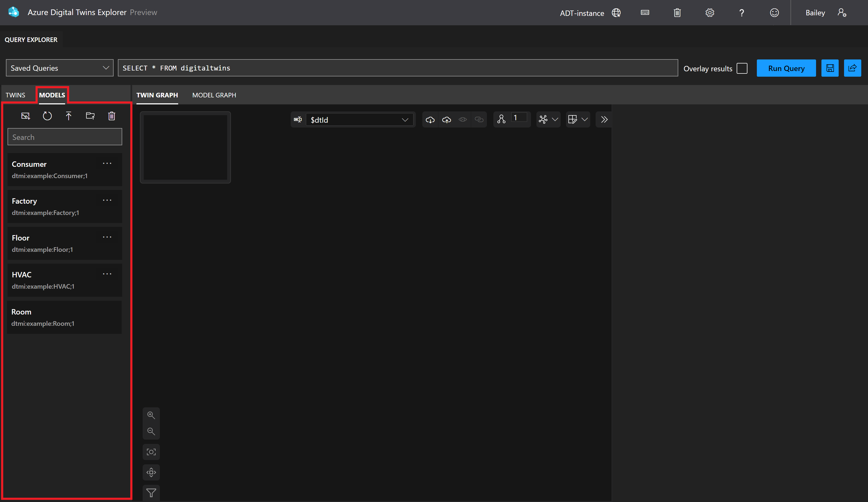Switch to the Model Graph tab
Viewport: 868px width, 502px height.
[x=214, y=95]
